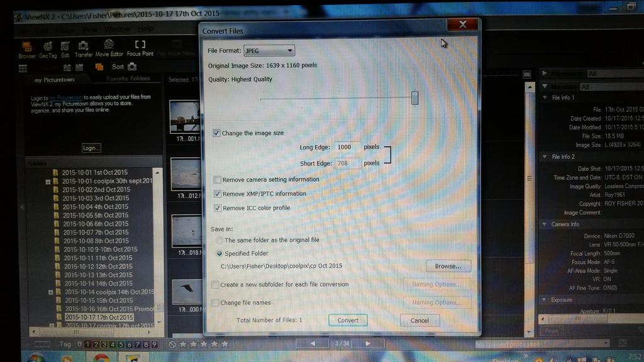The width and height of the screenshot is (644, 362).
Task: Collapse the Exposure section
Action: point(544,300)
